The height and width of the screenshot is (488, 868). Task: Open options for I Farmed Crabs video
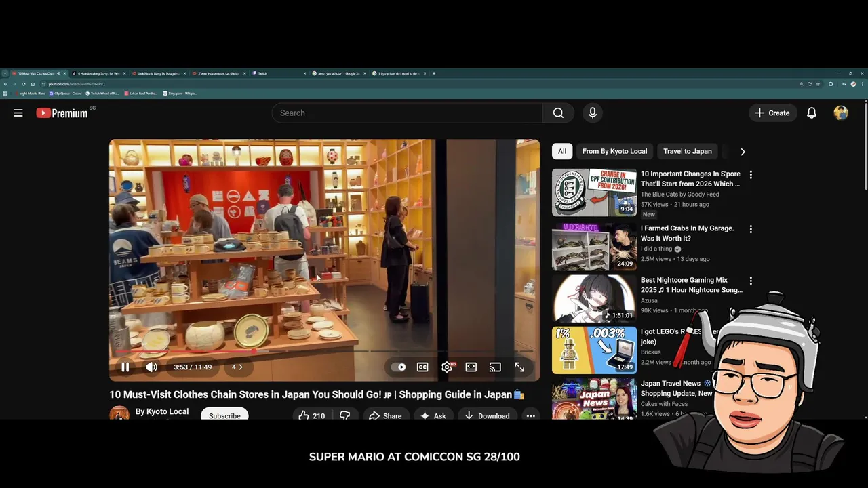coord(751,230)
